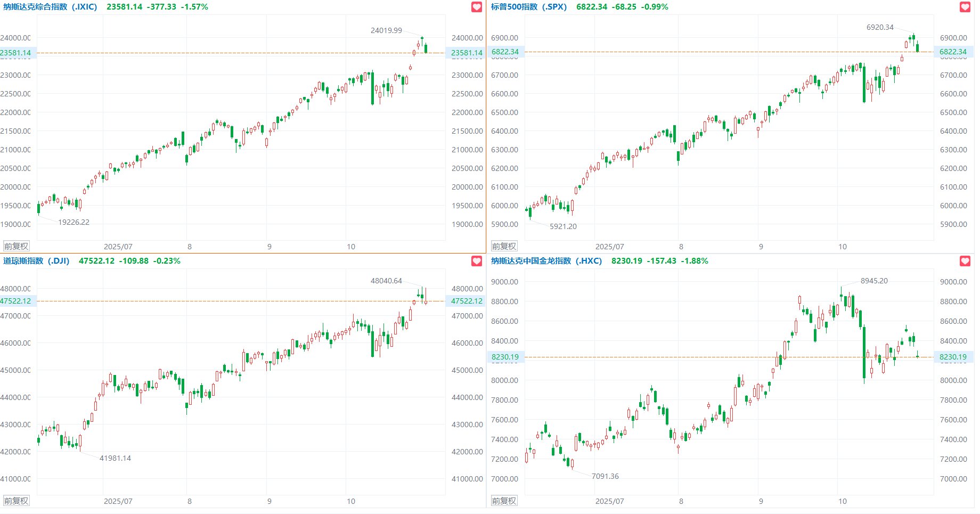The height and width of the screenshot is (514, 980).
Task: Click the left-axis 8230.19 price tag on the .HXC chart
Action: (x=505, y=357)
